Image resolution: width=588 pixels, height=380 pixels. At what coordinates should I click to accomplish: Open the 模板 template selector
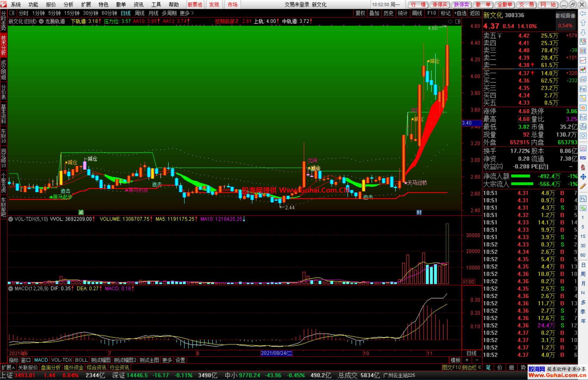click(x=455, y=360)
